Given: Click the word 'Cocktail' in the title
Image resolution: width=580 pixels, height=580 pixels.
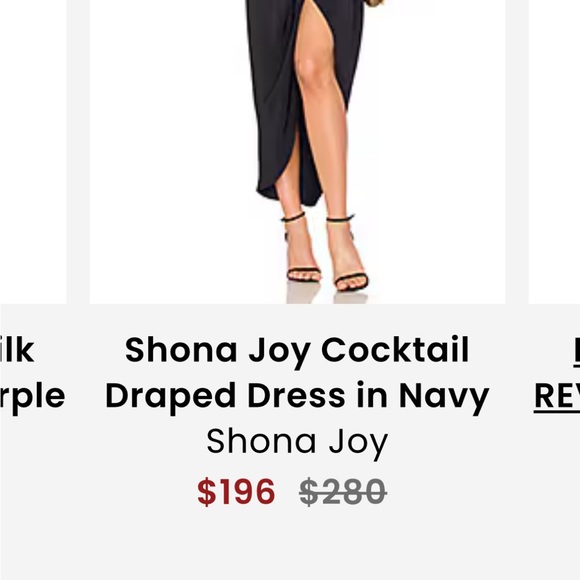Looking at the screenshot, I should click(x=395, y=350).
